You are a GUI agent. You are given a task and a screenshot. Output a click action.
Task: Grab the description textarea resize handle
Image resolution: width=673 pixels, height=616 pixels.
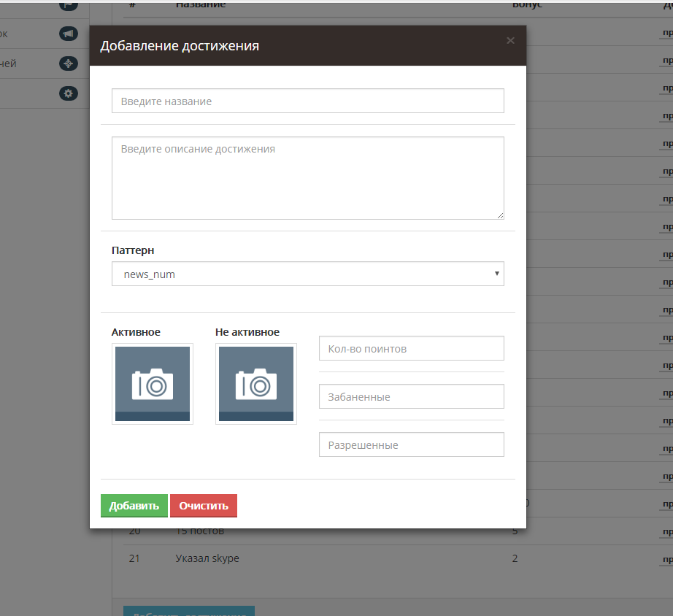click(x=501, y=216)
